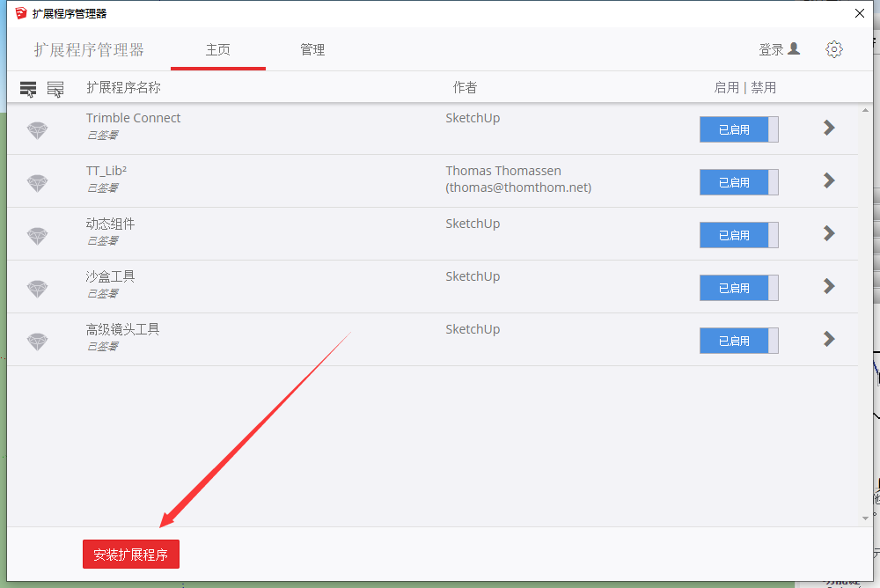
Task: Click the gem icon for Trimble Connect
Action: point(38,130)
